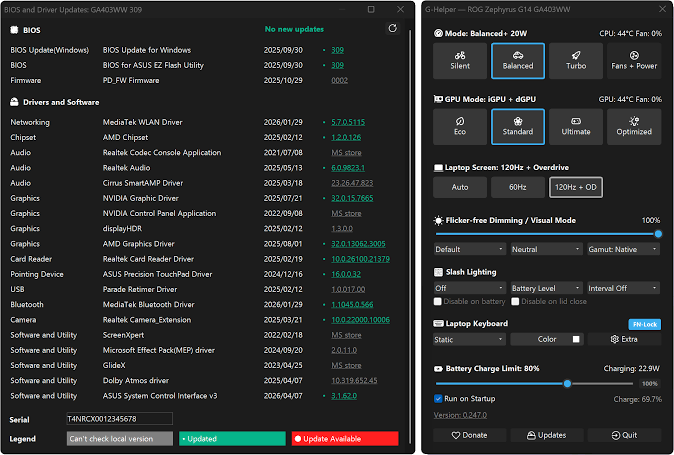Open Realtek Card Reader 10.0.26100.21379 link
Viewport: 674px width, 455px height.
click(x=360, y=259)
